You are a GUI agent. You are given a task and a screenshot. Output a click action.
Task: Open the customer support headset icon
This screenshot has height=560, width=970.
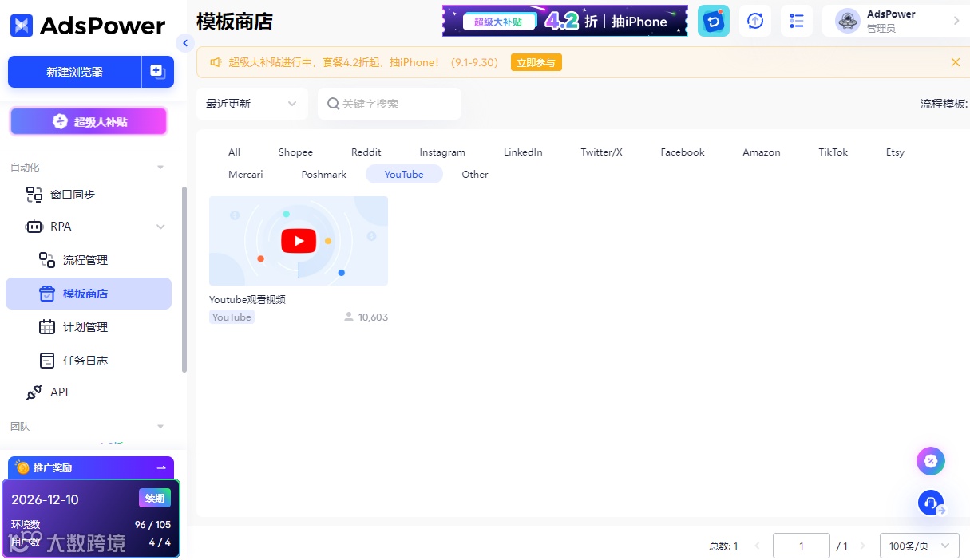931,503
